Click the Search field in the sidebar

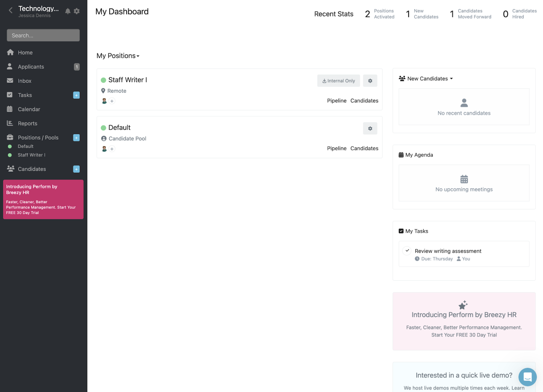43,35
